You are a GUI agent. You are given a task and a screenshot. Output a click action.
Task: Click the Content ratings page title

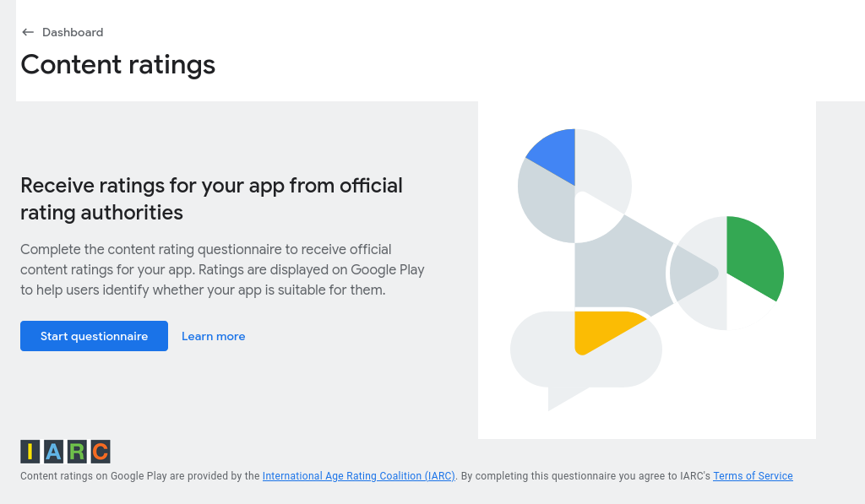[118, 64]
